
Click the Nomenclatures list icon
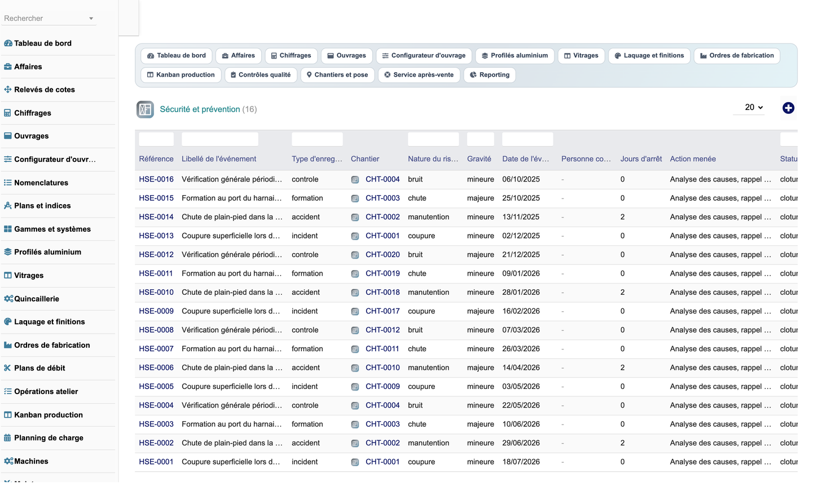pyautogui.click(x=8, y=183)
